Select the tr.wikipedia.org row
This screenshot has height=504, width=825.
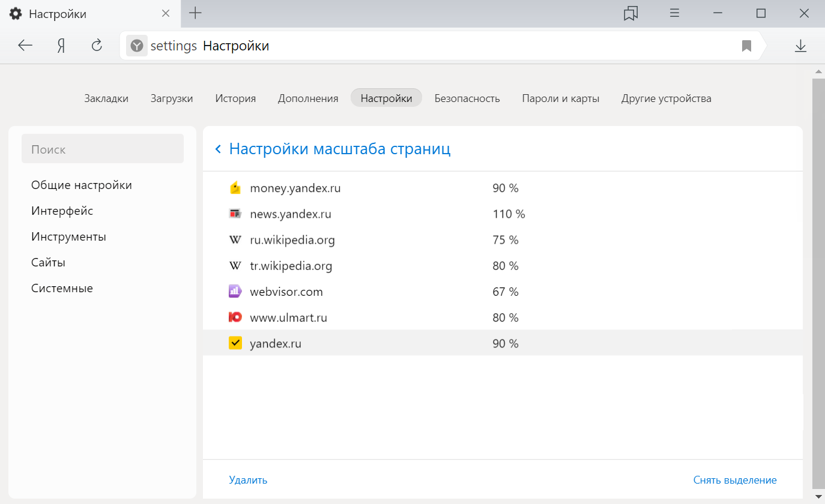503,266
